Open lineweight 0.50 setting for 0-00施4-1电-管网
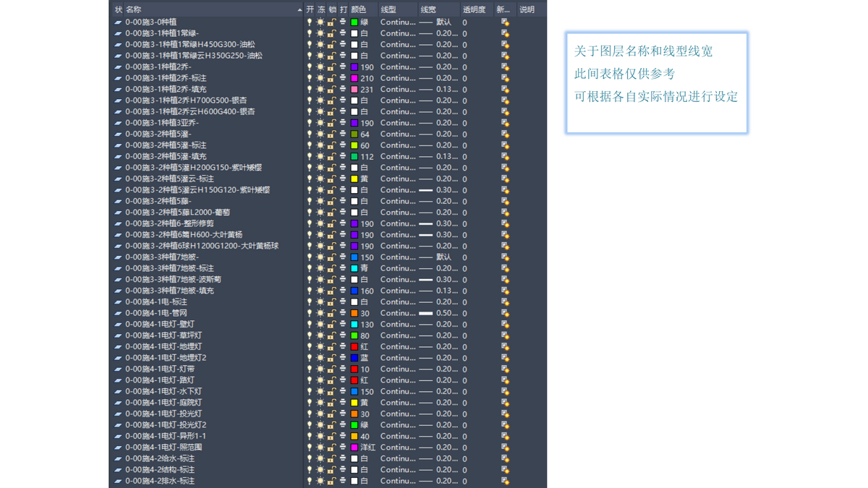Viewport: 868px width, 488px height. click(x=438, y=313)
